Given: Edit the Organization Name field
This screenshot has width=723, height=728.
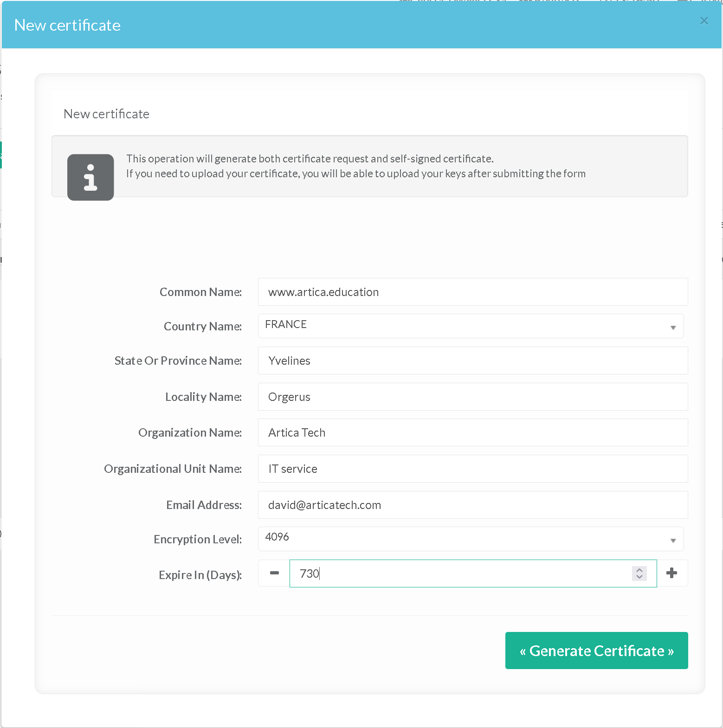Looking at the screenshot, I should tap(472, 432).
